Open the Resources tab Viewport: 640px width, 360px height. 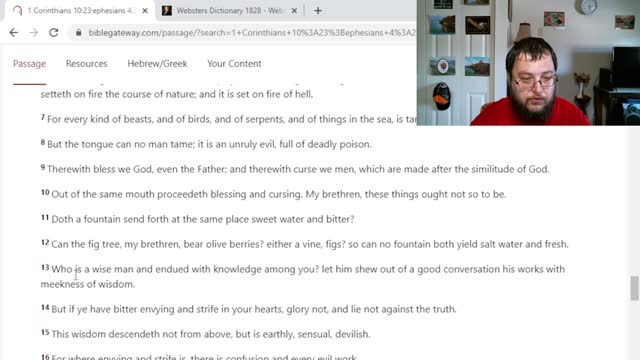[87, 64]
